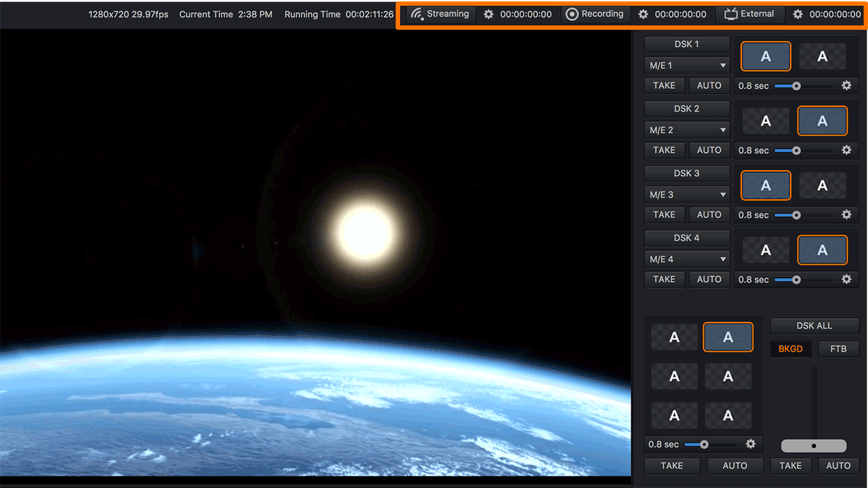
Task: Open the M/E 4 dropdown
Action: click(687, 259)
